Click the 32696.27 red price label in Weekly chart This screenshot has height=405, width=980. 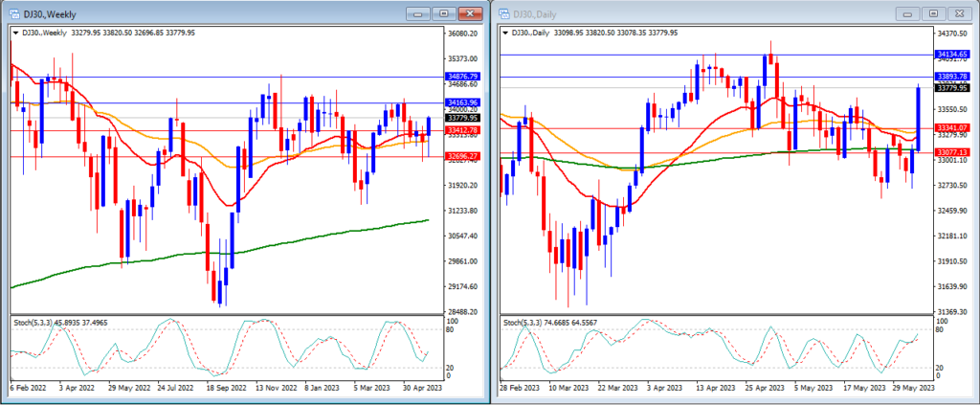pos(462,156)
